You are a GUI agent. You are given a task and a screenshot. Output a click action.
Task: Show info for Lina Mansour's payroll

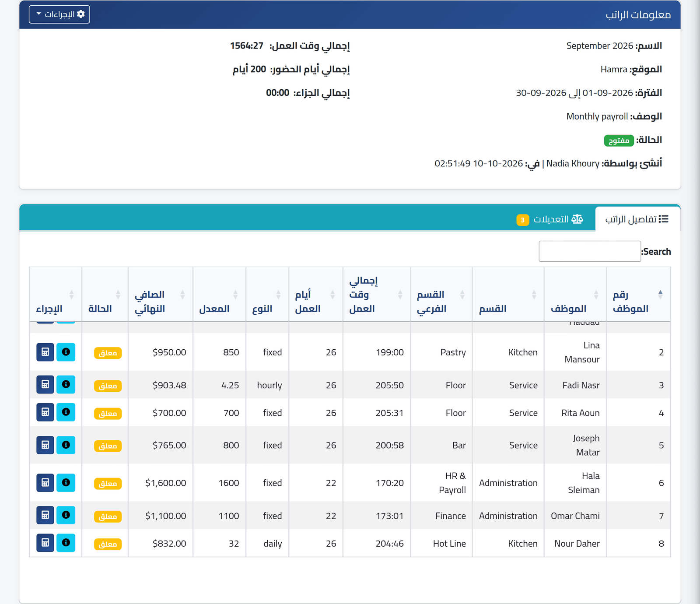(66, 352)
